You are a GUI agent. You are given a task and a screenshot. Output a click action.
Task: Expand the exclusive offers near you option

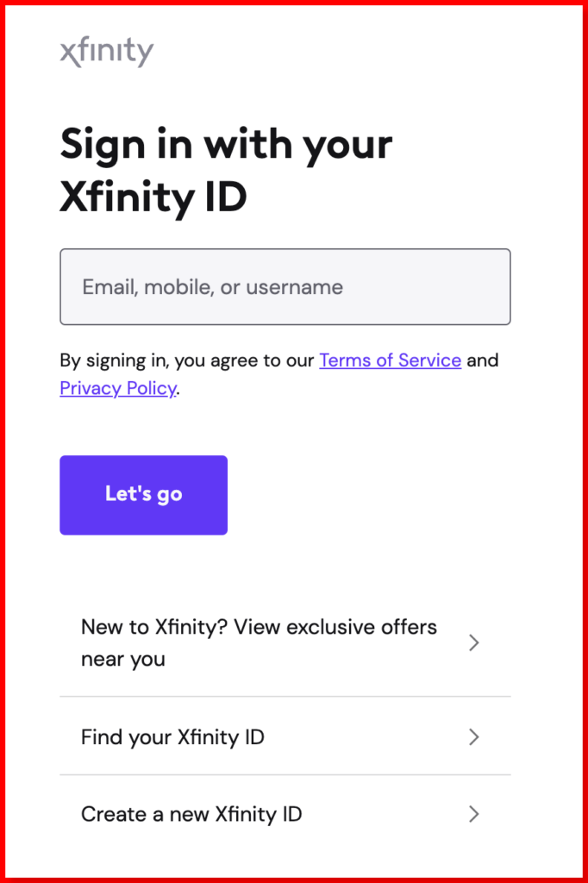coord(259,642)
